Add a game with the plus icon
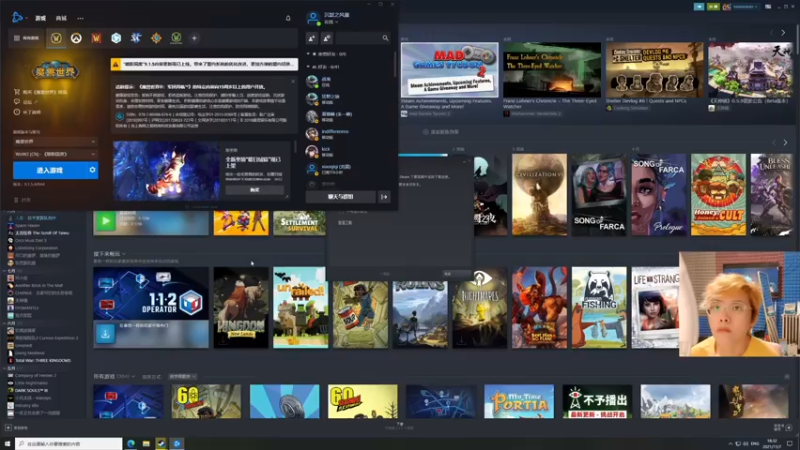 194,38
